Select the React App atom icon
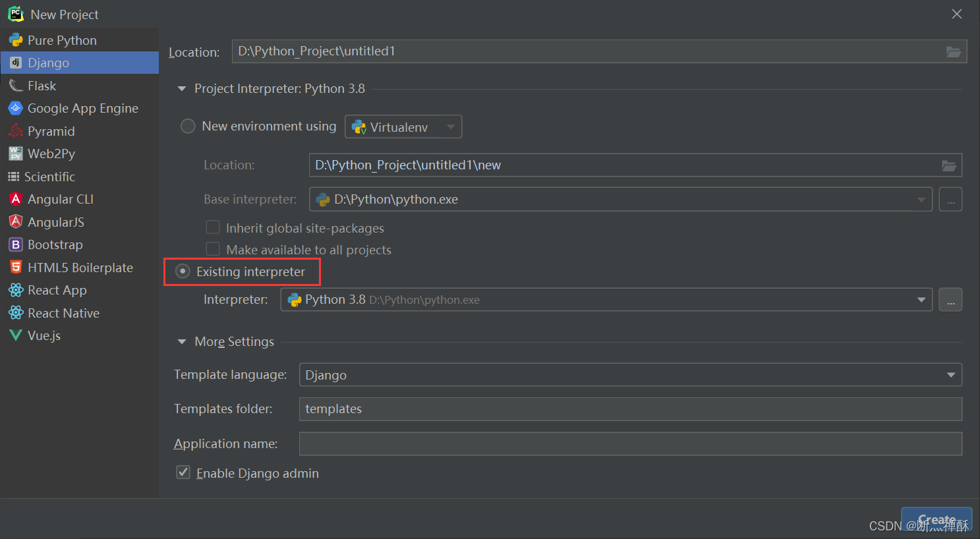Image resolution: width=980 pixels, height=539 pixels. 16,290
